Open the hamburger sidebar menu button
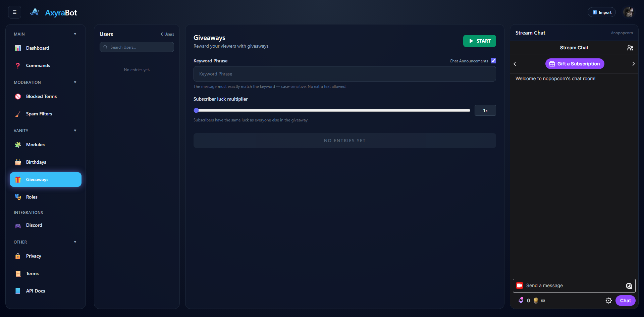Image resolution: width=644 pixels, height=317 pixels. pyautogui.click(x=14, y=12)
